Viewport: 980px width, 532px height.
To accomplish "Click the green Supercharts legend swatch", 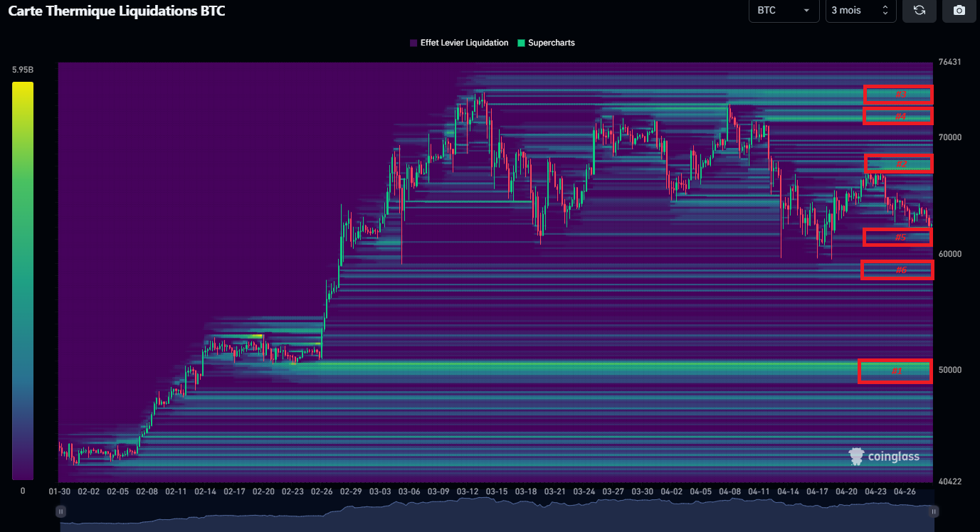I will pyautogui.click(x=521, y=43).
